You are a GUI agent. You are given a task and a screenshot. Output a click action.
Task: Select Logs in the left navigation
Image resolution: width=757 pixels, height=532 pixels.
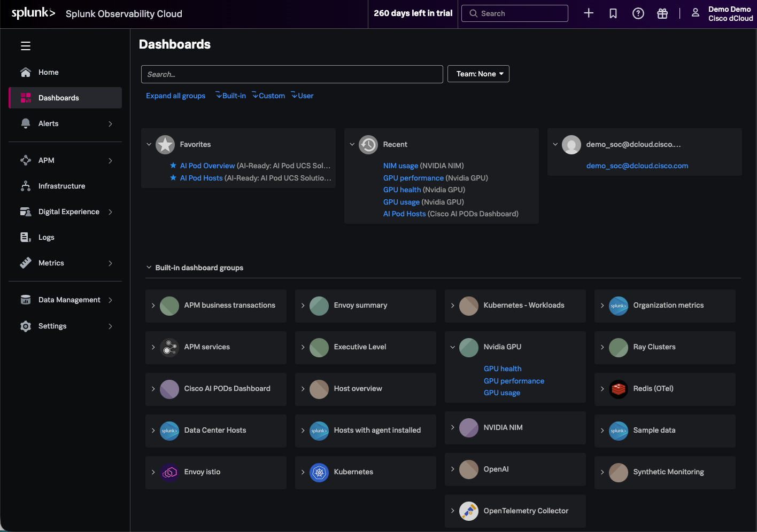pyautogui.click(x=46, y=237)
